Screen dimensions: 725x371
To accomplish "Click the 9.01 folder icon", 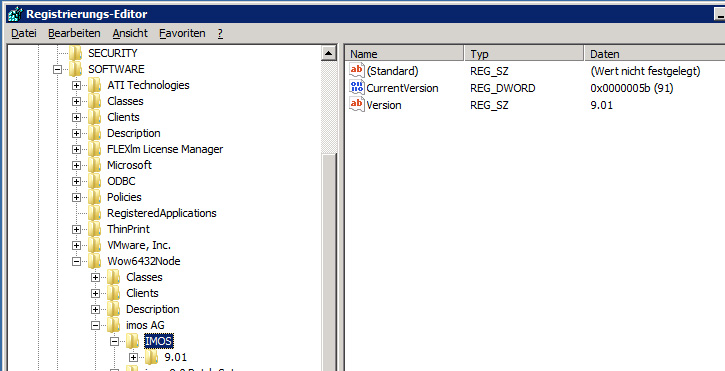I will coord(152,358).
